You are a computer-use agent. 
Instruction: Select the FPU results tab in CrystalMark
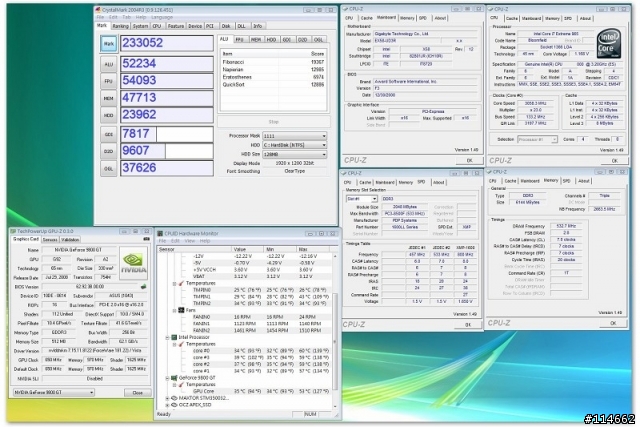click(x=240, y=40)
